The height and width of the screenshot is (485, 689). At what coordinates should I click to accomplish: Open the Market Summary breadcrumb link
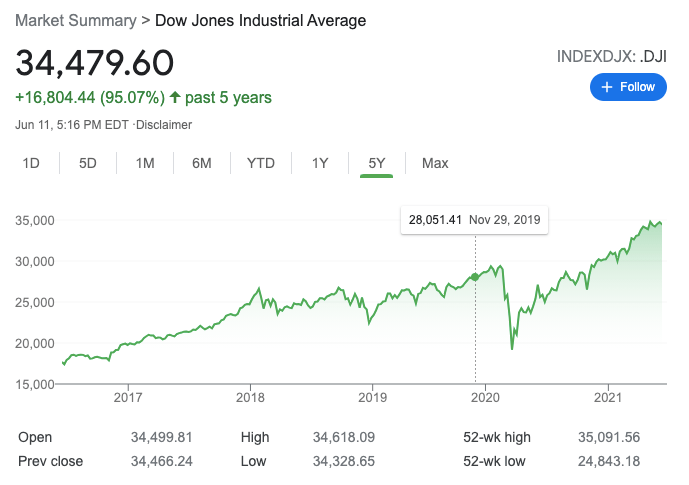point(72,20)
